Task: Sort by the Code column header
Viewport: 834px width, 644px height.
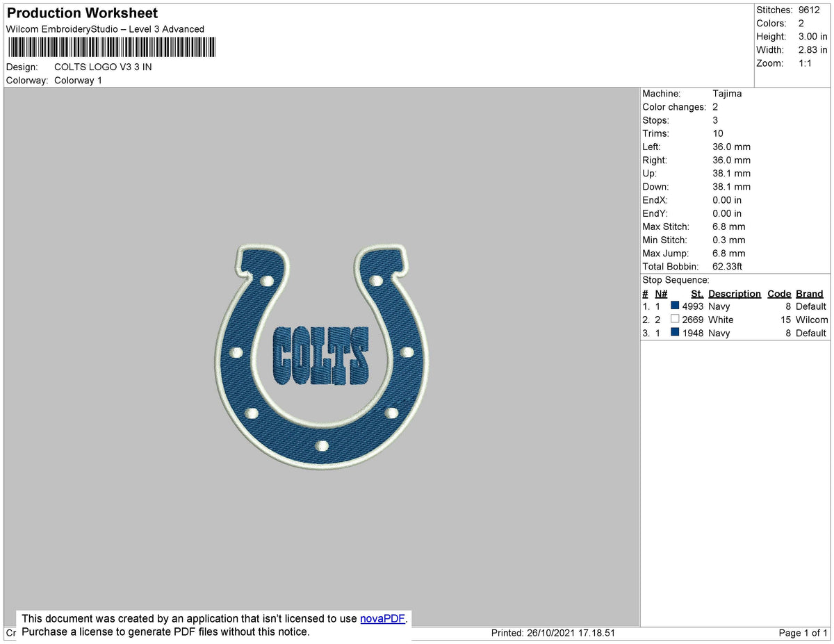Action: pos(779,293)
